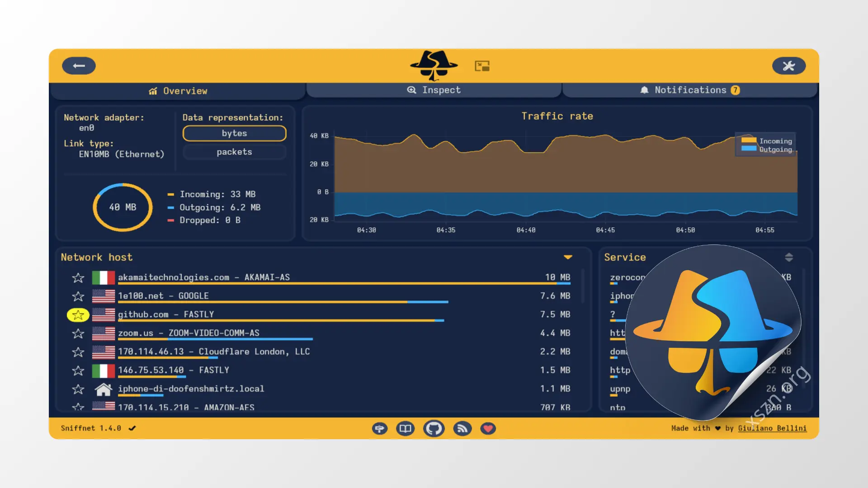Open Network host sort dropdown arrow

pos(568,257)
